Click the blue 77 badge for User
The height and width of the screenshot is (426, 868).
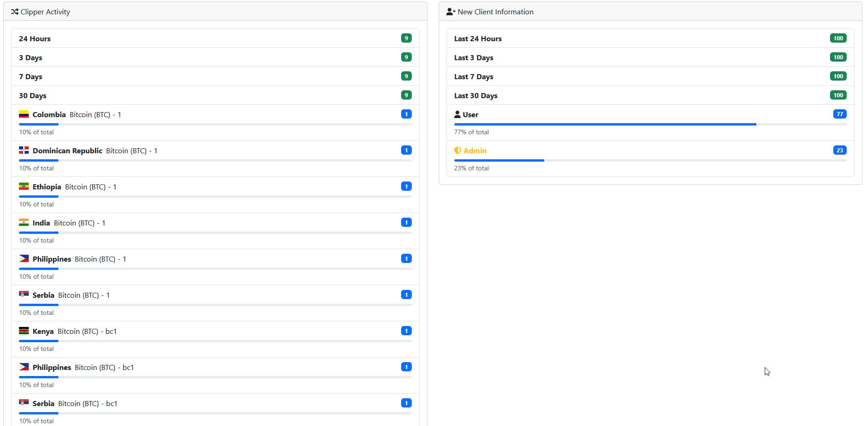pos(839,114)
